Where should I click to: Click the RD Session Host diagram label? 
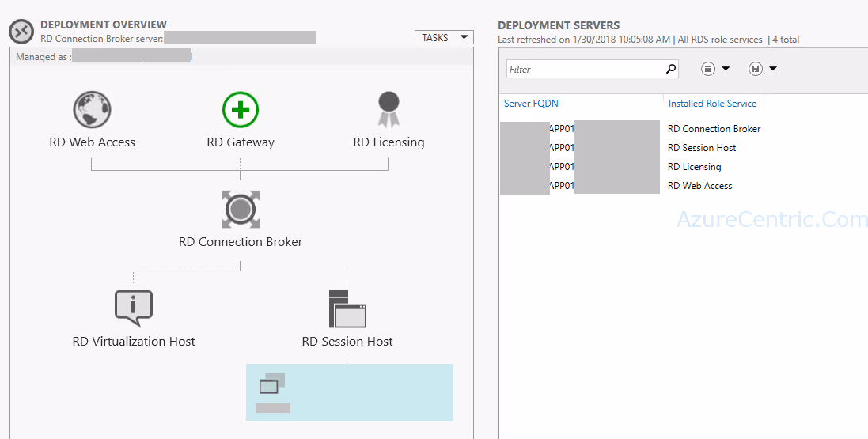pos(347,342)
